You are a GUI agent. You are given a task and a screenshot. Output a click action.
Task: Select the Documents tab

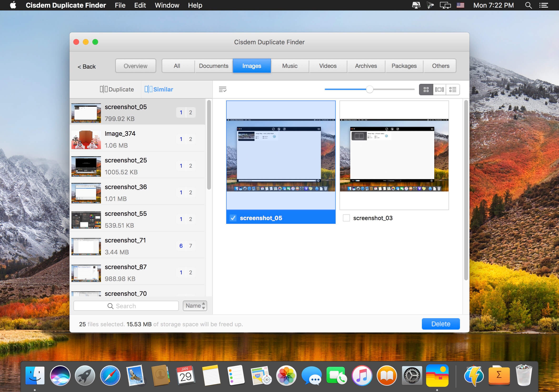tap(214, 66)
